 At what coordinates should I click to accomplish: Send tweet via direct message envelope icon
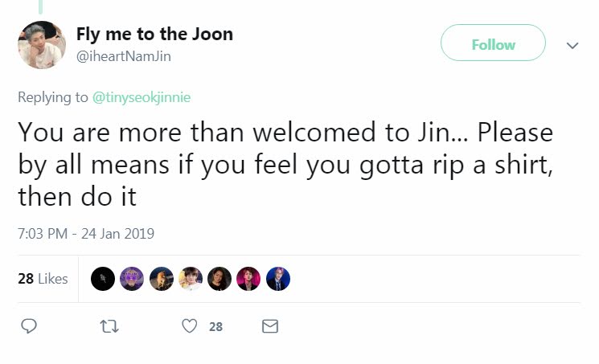pos(270,327)
